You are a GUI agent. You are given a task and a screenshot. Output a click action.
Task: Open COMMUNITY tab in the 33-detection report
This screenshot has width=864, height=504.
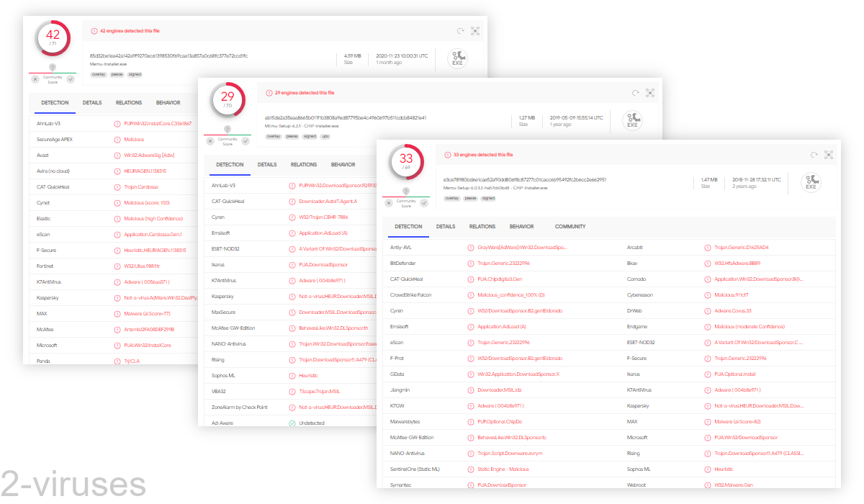(570, 227)
